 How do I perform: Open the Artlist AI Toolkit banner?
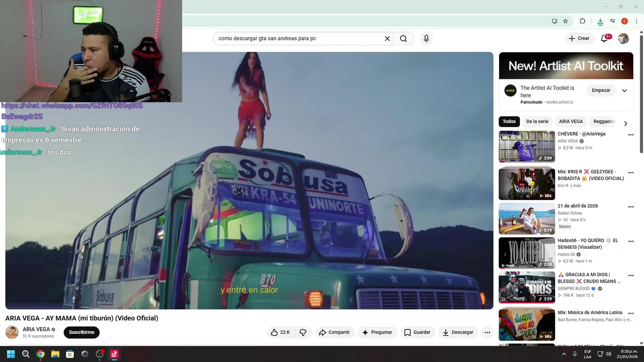tap(566, 66)
